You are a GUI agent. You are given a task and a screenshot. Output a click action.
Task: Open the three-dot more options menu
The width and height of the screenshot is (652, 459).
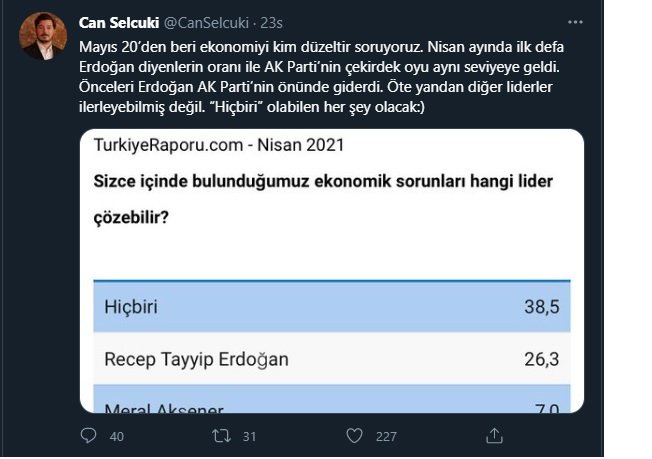click(575, 22)
